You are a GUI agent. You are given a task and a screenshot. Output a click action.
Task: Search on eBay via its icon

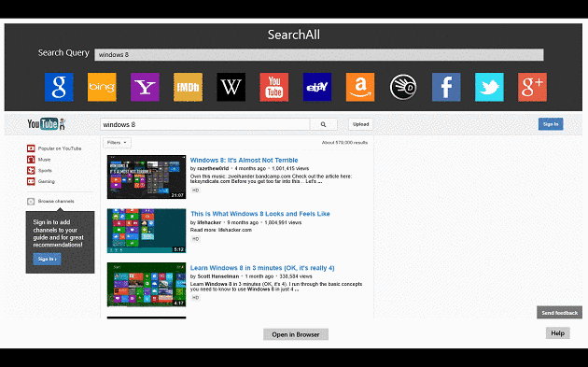coord(317,87)
